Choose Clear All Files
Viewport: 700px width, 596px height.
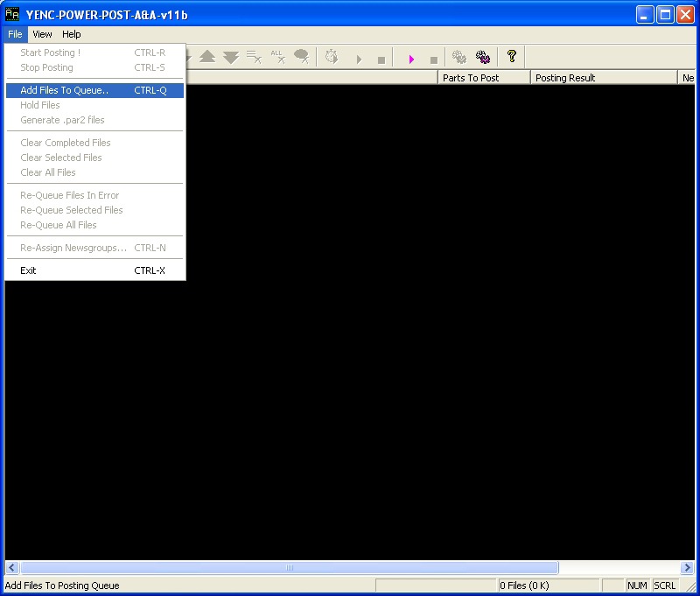coord(95,172)
